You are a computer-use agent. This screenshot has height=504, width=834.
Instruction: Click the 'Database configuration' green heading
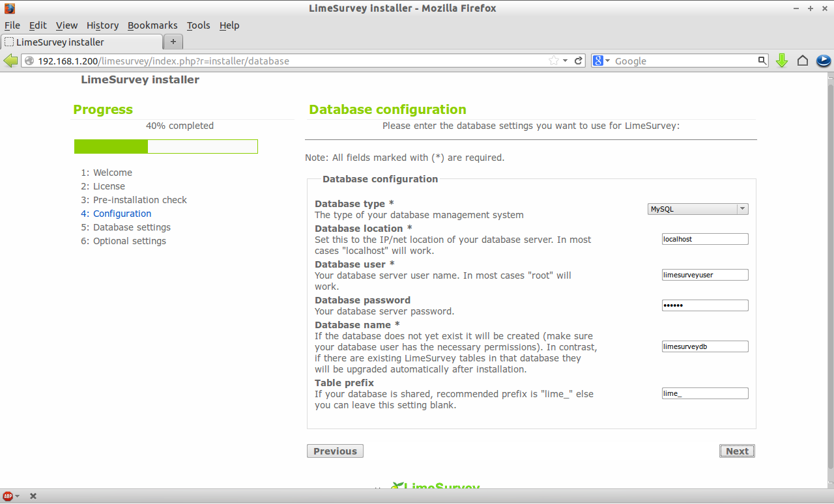pos(388,109)
